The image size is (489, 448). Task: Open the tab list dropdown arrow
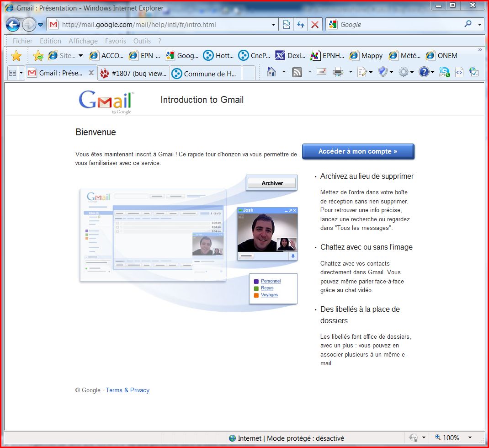pos(21,73)
